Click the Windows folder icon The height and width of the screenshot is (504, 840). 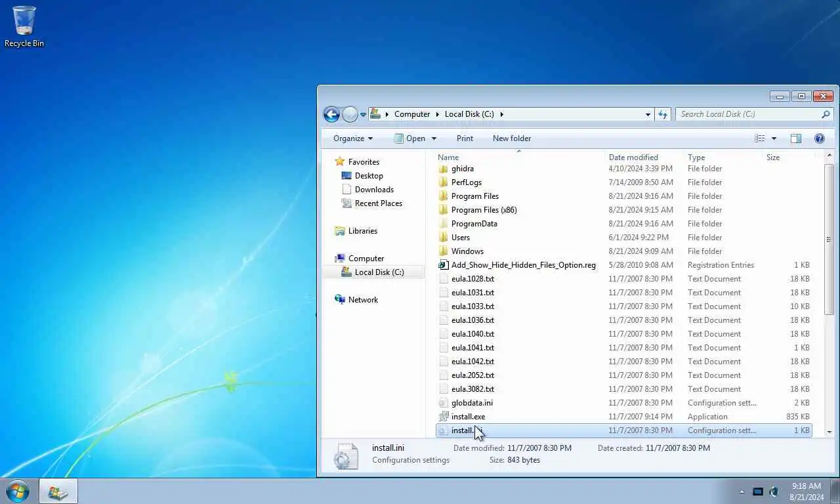pos(443,251)
